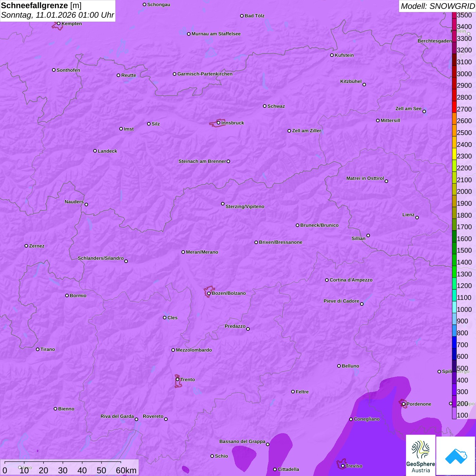Click the Tirano location dot
The image size is (476, 476).
click(x=38, y=349)
